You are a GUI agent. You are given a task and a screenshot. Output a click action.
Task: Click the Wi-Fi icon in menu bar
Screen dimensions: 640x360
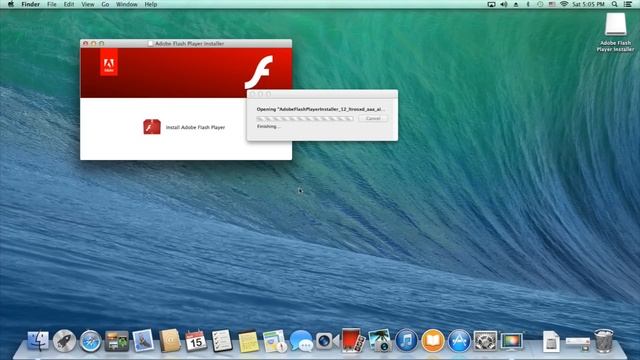[564, 4]
